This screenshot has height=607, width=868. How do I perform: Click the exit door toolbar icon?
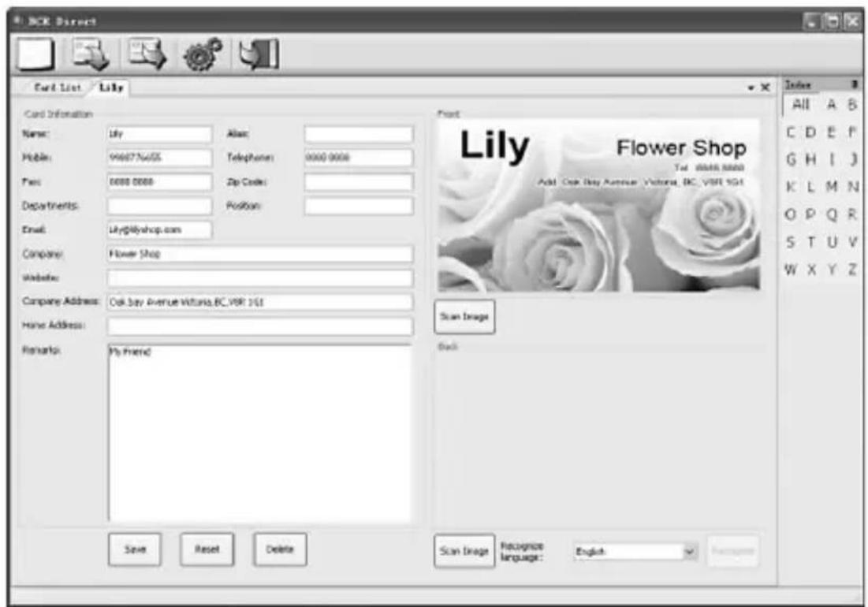click(x=259, y=54)
